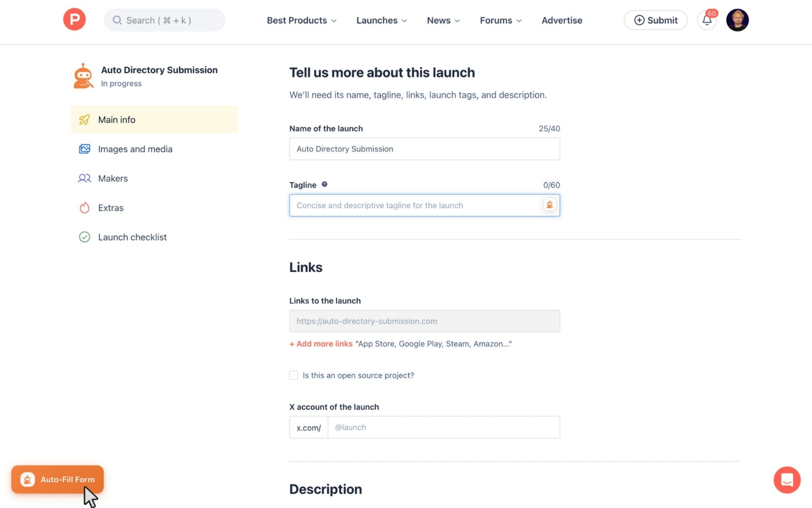Click the Submit button in header

pyautogui.click(x=655, y=20)
